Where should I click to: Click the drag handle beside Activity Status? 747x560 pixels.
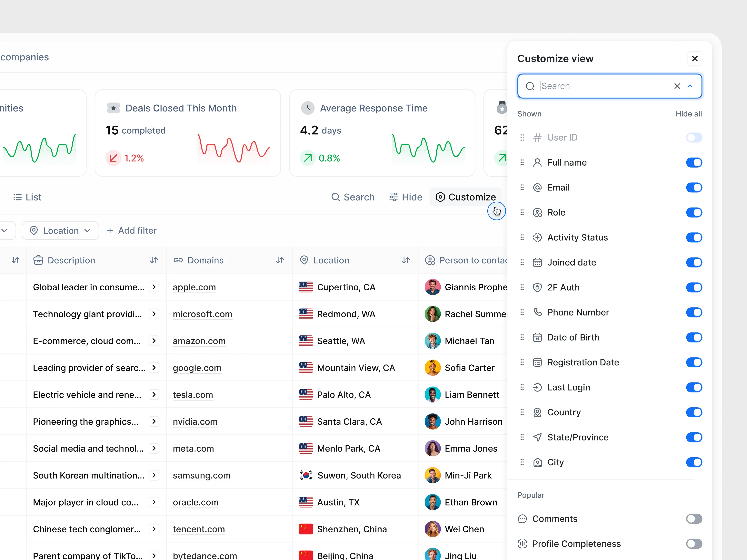(x=522, y=237)
